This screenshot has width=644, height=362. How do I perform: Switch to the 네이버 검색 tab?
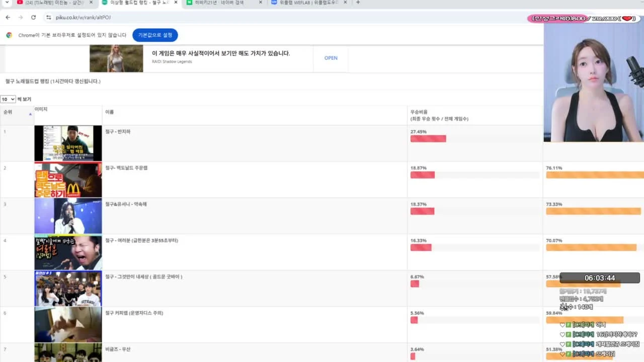(223, 3)
